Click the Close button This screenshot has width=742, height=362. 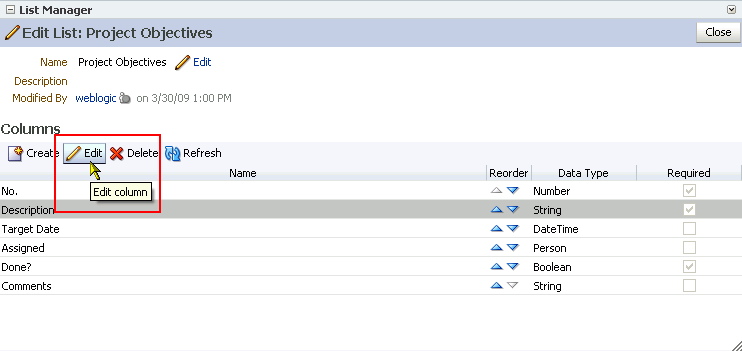[718, 32]
